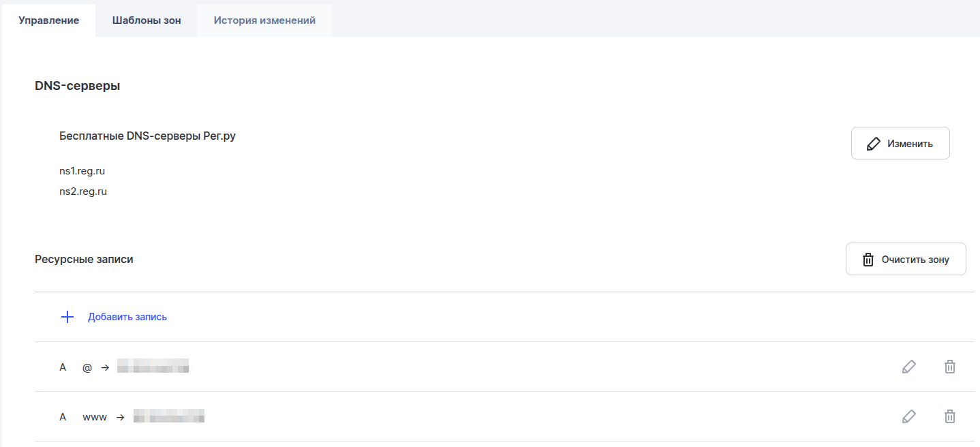Open the Шаблоны зон tab
980x447 pixels.
147,20
